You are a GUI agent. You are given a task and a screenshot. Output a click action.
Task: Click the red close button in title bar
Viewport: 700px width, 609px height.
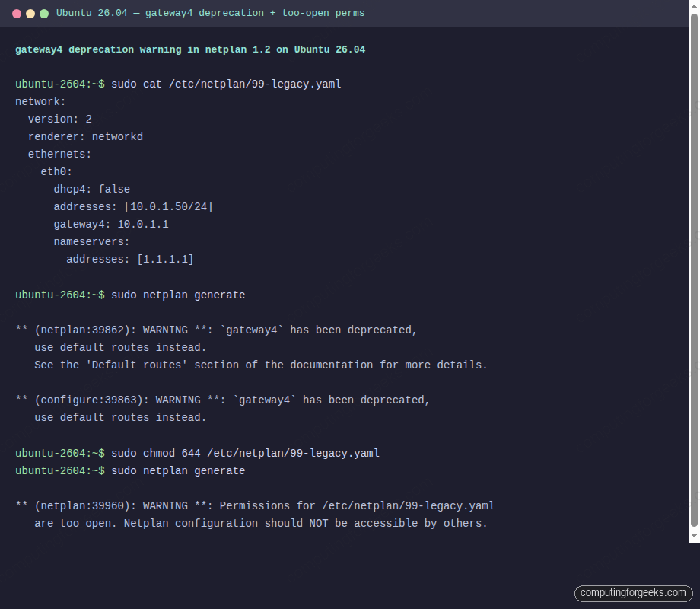click(17, 13)
